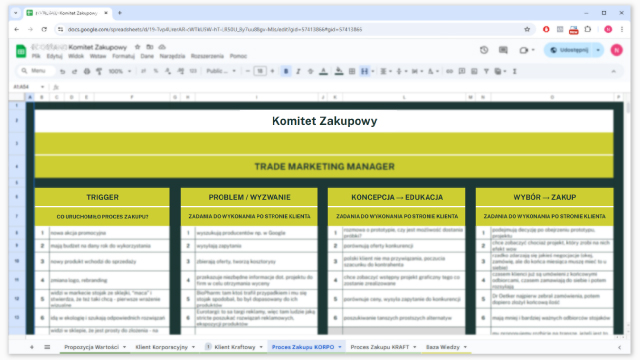
Task: Open the Formatuj menu
Action: tap(123, 56)
